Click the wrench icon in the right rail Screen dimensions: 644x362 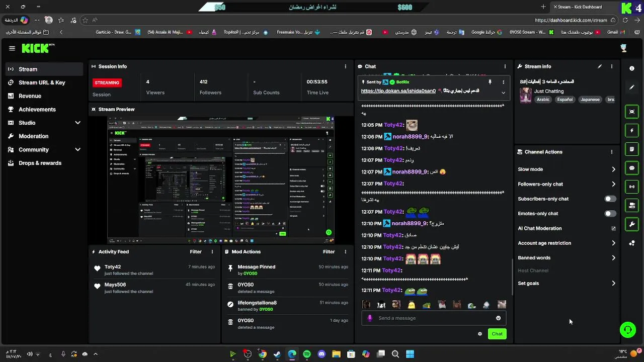(x=632, y=224)
